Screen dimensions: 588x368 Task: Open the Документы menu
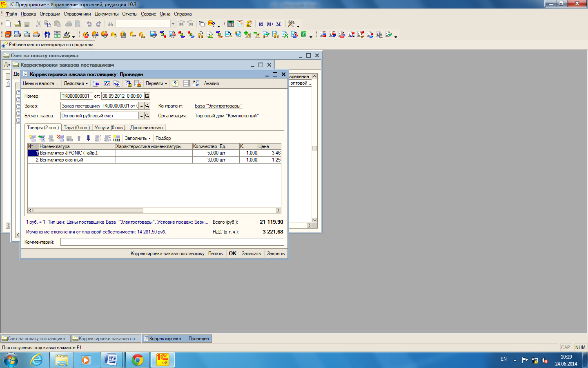(107, 14)
